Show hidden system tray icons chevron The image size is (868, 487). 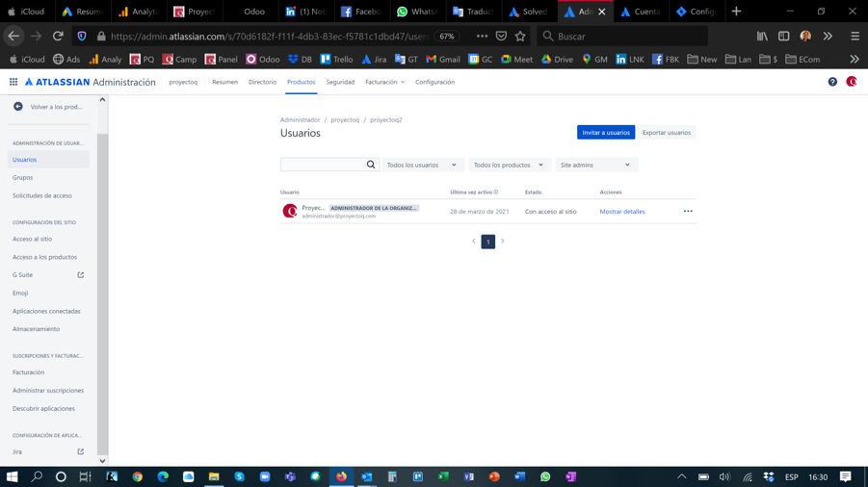[x=681, y=476]
